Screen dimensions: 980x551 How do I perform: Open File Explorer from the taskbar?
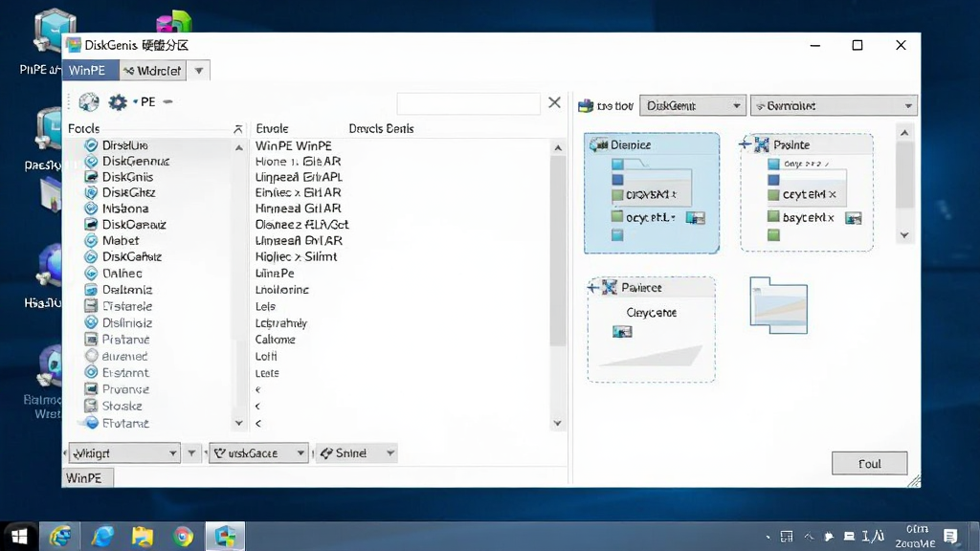click(143, 536)
